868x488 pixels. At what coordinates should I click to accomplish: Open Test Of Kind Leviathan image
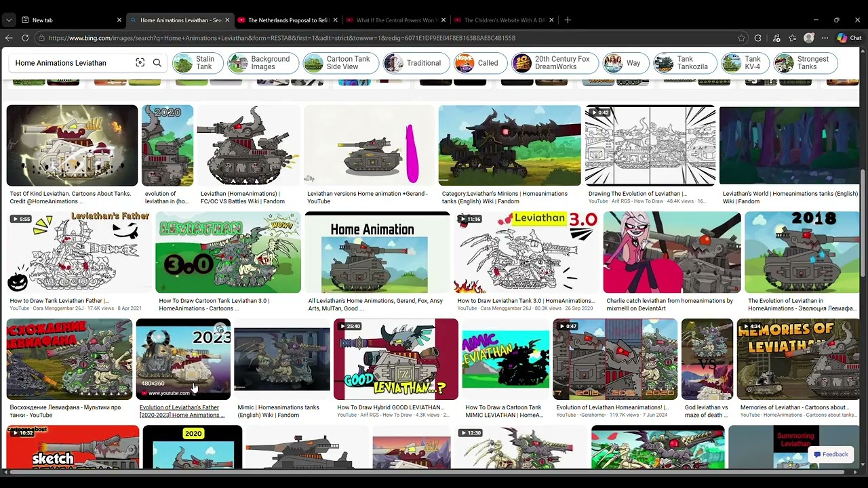tap(72, 145)
